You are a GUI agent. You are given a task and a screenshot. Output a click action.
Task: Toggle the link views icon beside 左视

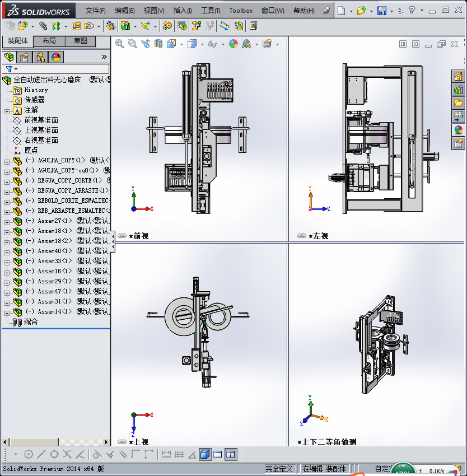(302, 236)
